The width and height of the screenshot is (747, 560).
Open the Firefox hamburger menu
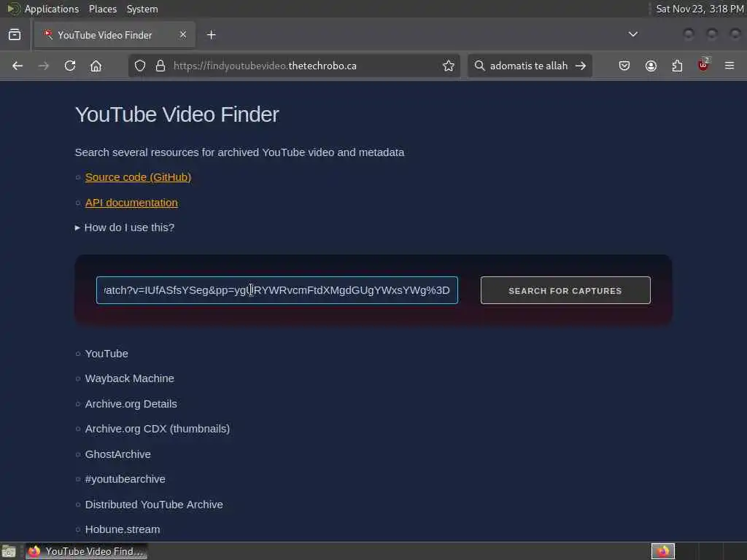click(x=729, y=66)
